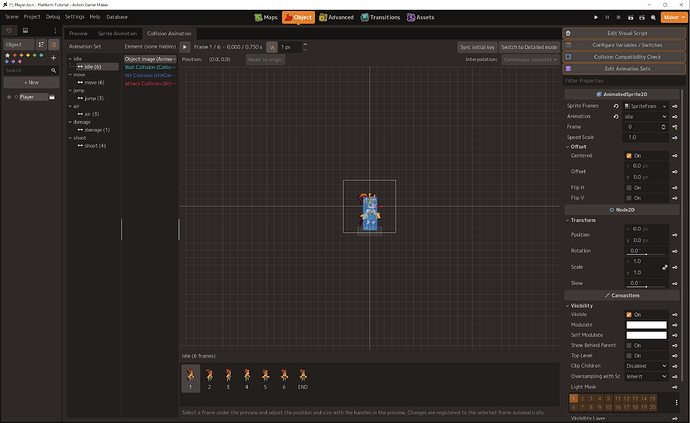
Task: Open the Object type dropdown
Action: [19, 44]
